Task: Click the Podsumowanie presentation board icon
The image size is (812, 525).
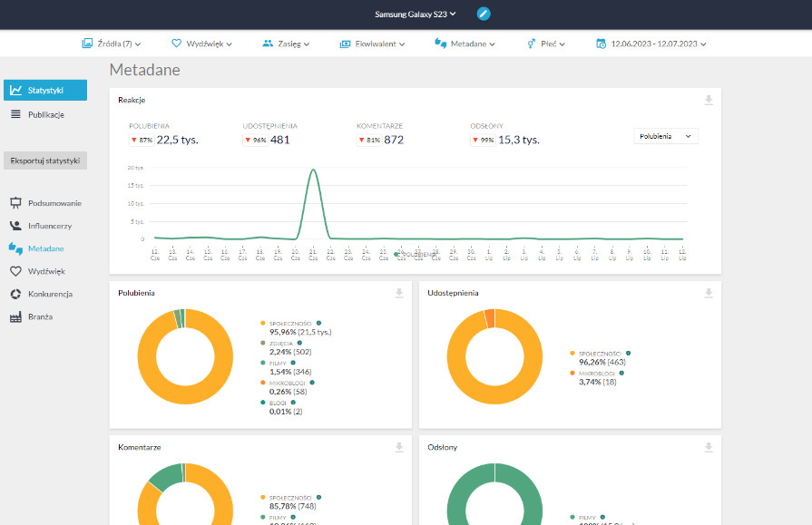Action: [16, 203]
